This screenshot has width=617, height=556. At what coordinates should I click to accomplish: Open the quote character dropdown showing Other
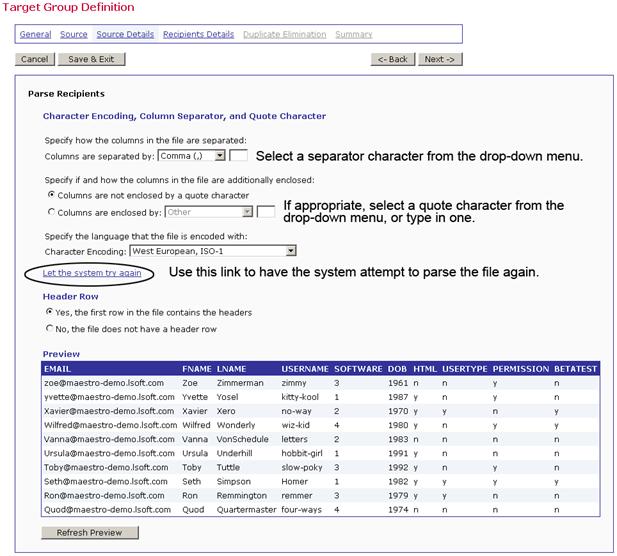tap(209, 212)
